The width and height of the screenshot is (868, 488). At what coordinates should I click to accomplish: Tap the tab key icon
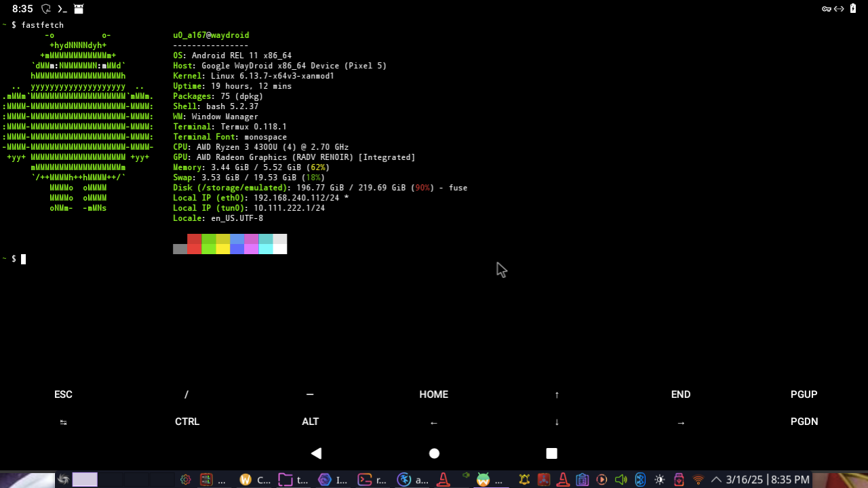63,422
